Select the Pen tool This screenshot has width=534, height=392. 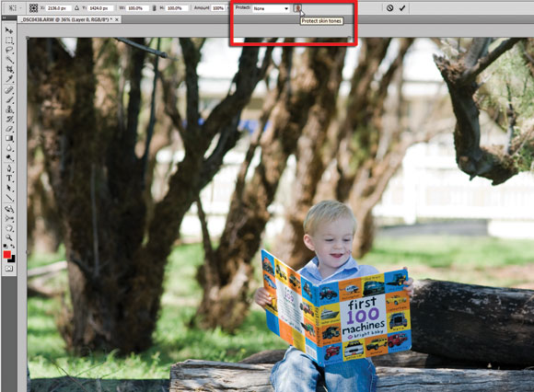coord(9,168)
